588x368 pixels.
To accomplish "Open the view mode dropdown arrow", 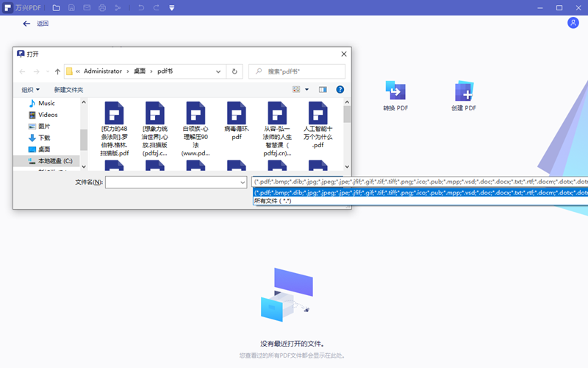I will coord(306,90).
